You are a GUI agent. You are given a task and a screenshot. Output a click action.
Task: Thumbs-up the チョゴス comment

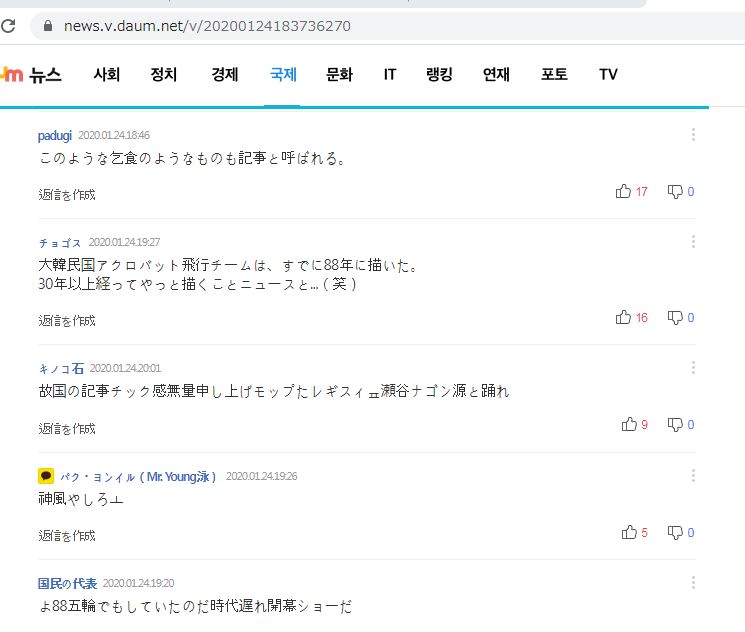624,317
